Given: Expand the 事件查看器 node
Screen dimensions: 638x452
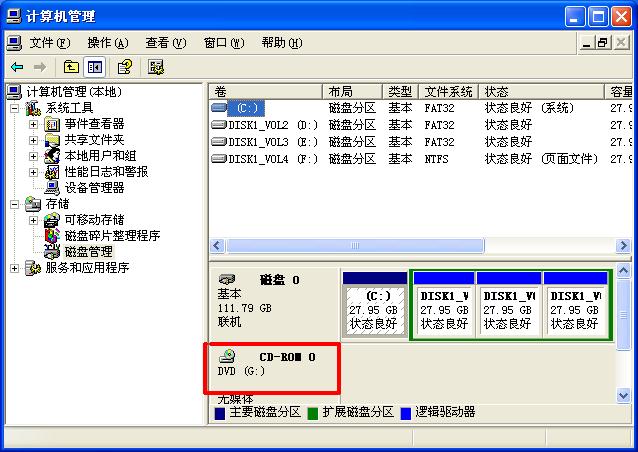Looking at the screenshot, I should point(34,124).
